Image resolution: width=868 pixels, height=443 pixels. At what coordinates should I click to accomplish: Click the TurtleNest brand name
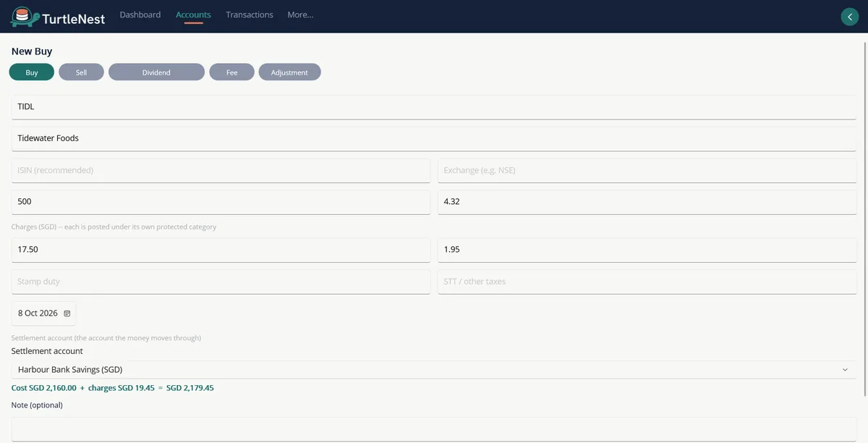click(74, 18)
